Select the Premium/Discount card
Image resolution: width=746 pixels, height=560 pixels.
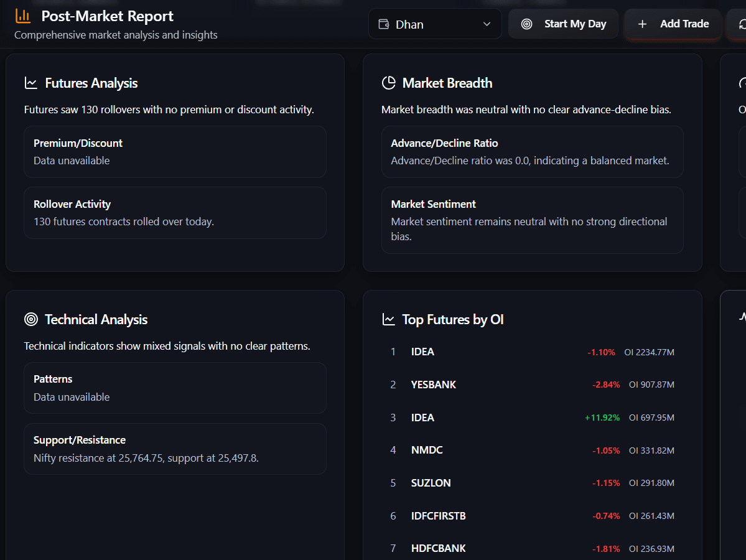pyautogui.click(x=175, y=152)
